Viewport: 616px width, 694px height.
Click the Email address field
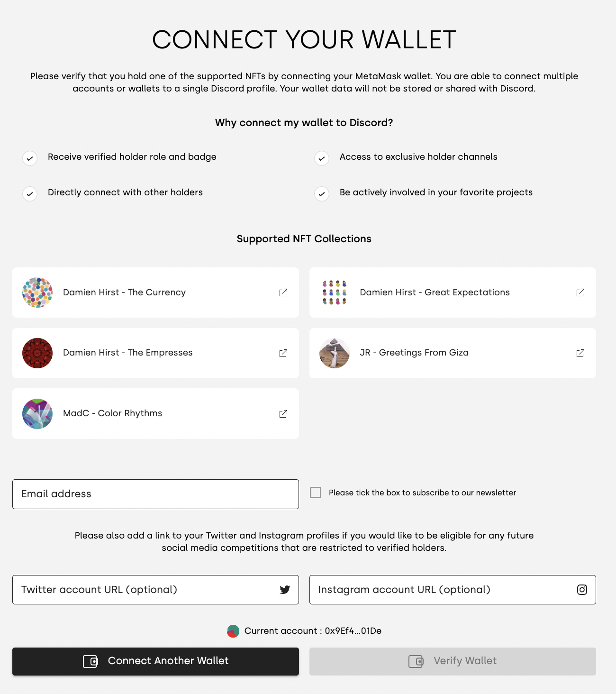pyautogui.click(x=155, y=494)
